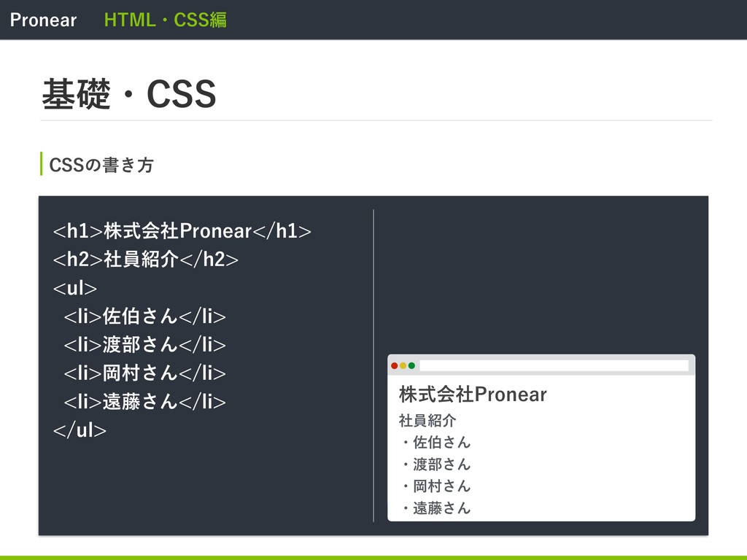Image resolution: width=747 pixels, height=560 pixels.
Task: Click the 株式会社Pronear heading in the browser preview
Action: tap(473, 395)
